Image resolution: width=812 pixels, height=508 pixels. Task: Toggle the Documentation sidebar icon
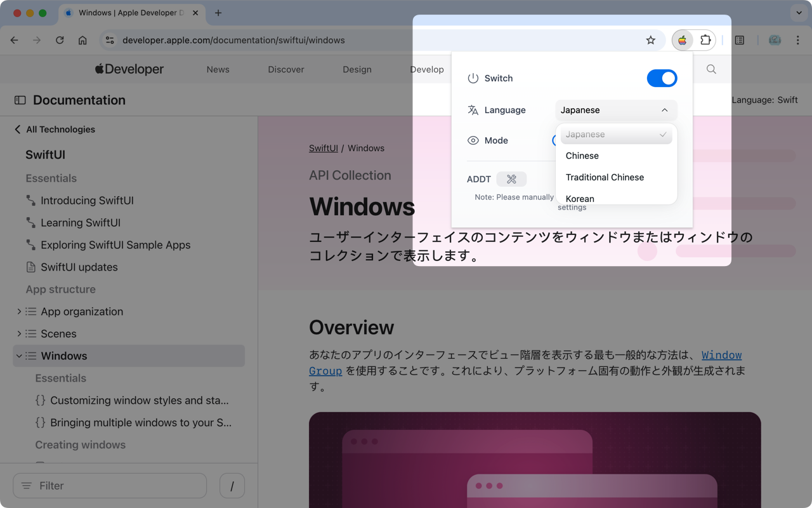coord(20,100)
